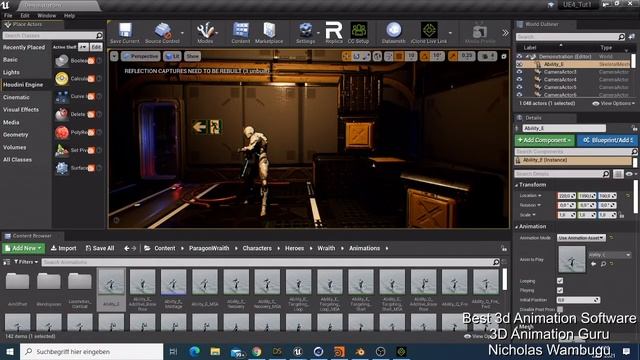Click Save All in Content Browser
640x360 pixels.
pos(100,248)
